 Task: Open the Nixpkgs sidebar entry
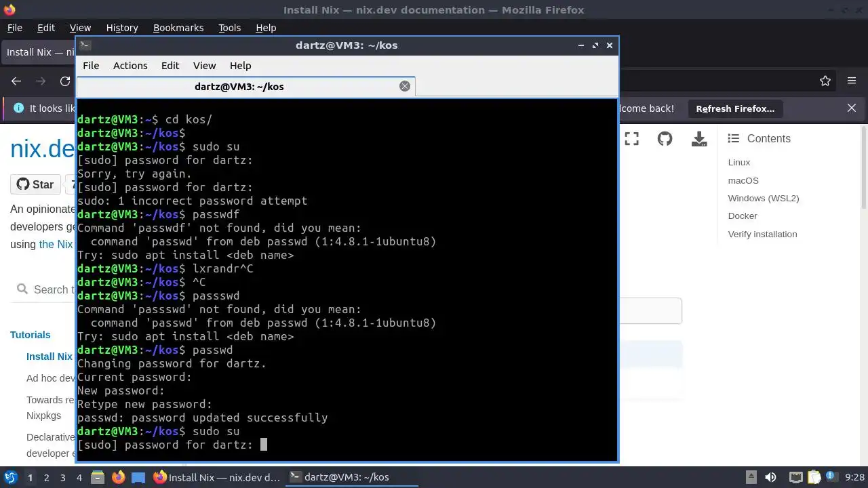43,415
